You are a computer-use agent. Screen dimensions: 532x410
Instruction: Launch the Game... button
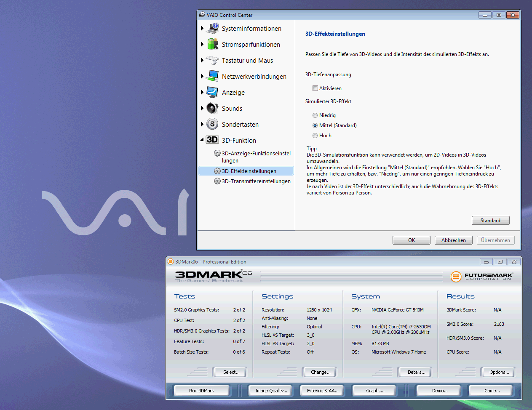[x=492, y=391]
